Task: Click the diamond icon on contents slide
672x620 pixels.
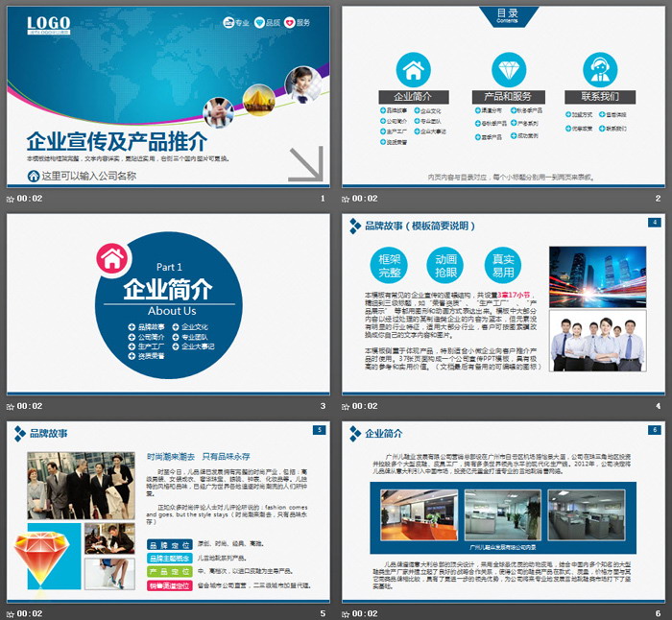Action: click(x=509, y=70)
